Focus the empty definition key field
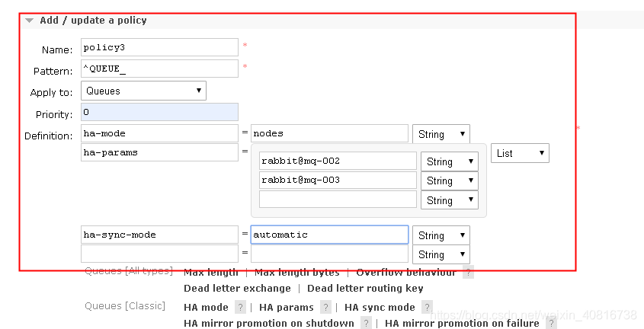This screenshot has width=644, height=329. (x=159, y=254)
